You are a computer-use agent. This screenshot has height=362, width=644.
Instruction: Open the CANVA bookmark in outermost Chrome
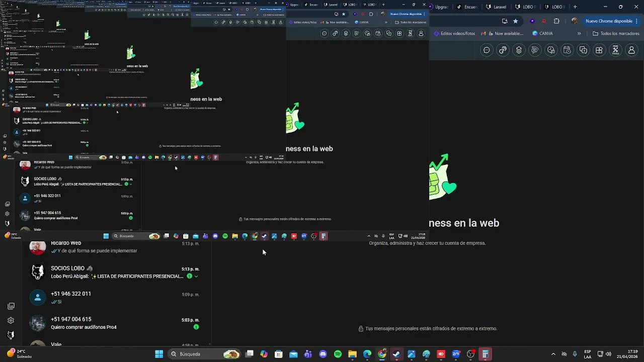pos(542,34)
